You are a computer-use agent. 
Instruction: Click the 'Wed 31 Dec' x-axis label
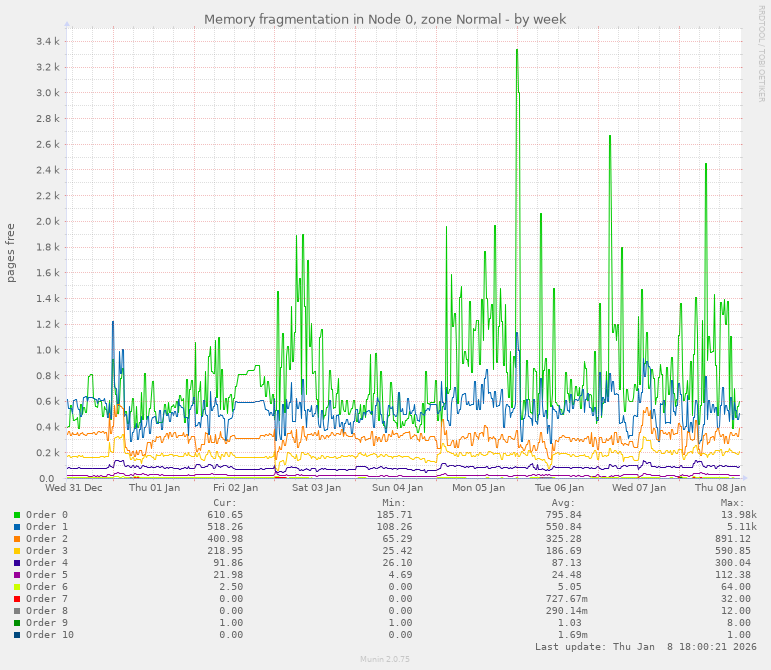pos(74,488)
